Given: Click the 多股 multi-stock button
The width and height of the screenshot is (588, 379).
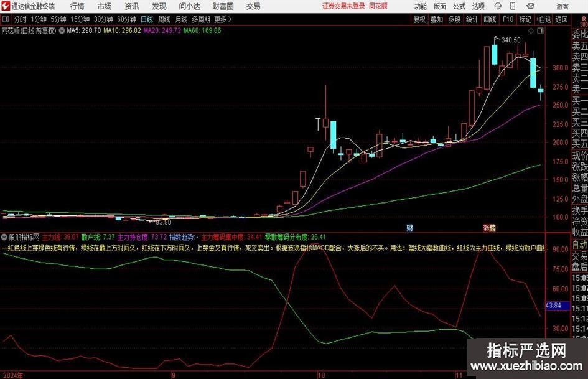Looking at the screenshot, I should pos(454,19).
